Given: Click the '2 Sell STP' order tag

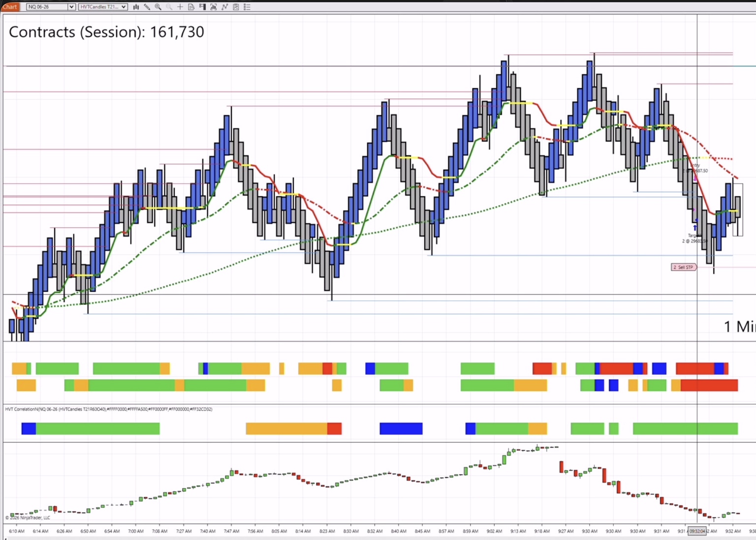Looking at the screenshot, I should [684, 267].
